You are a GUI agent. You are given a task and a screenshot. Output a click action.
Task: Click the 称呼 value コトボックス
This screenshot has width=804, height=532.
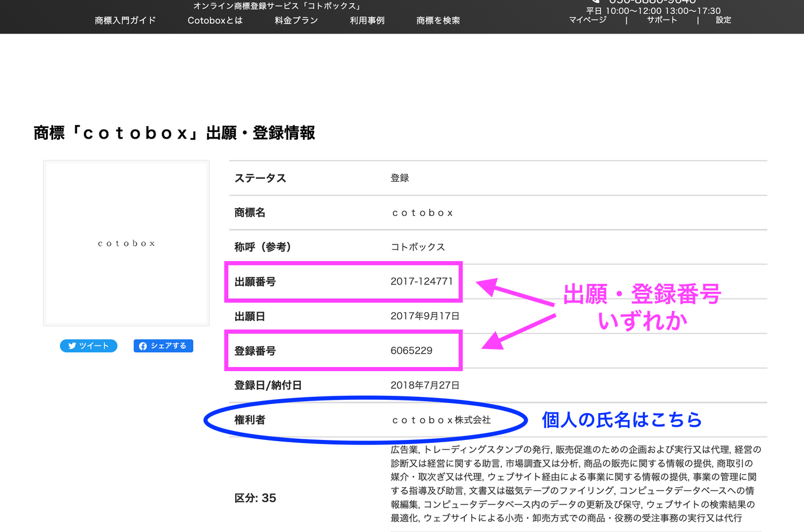[418, 247]
